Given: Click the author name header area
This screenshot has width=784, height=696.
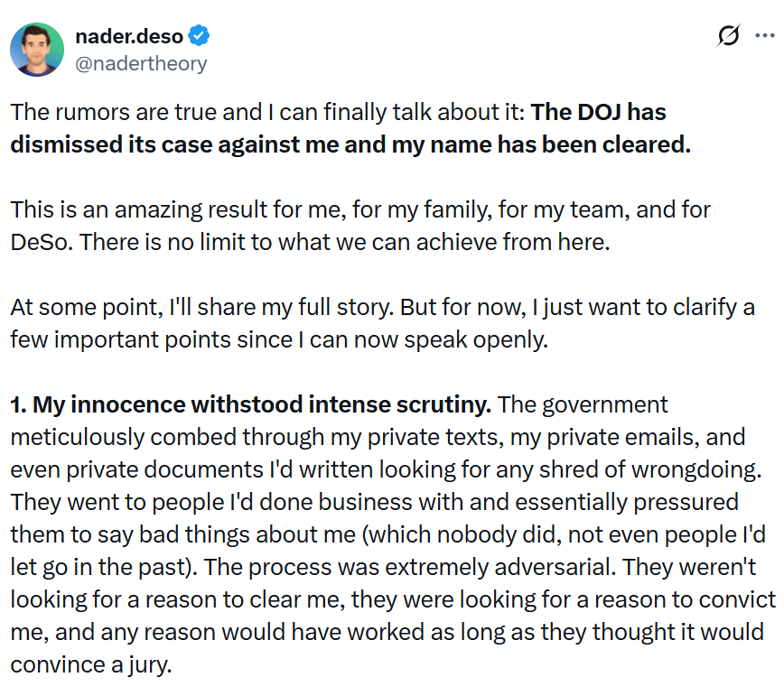Looking at the screenshot, I should [129, 36].
